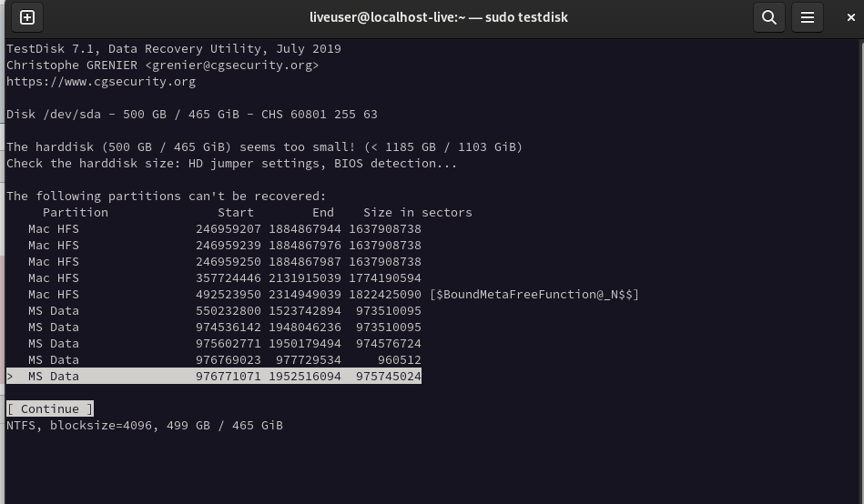Open a new terminal tab
The image size is (864, 504).
click(x=27, y=17)
